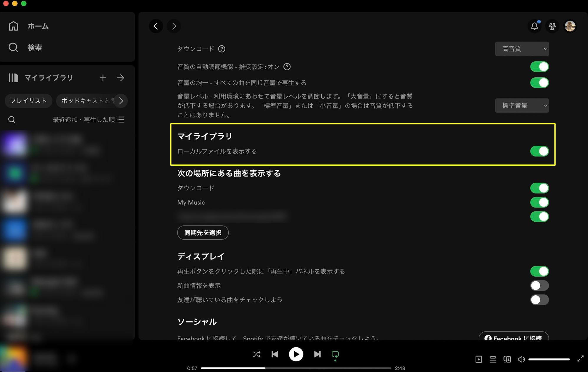Toggle the blurred folder path switch

539,217
